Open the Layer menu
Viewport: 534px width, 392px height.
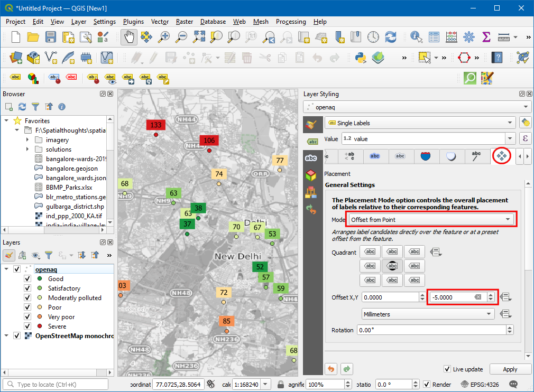click(79, 22)
